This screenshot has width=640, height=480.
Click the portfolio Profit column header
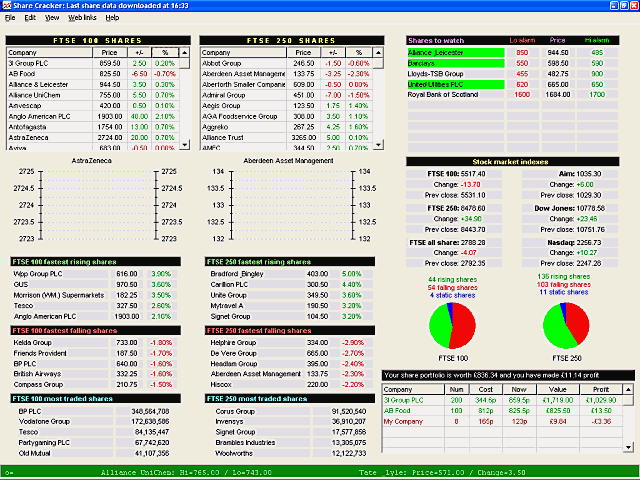601,389
